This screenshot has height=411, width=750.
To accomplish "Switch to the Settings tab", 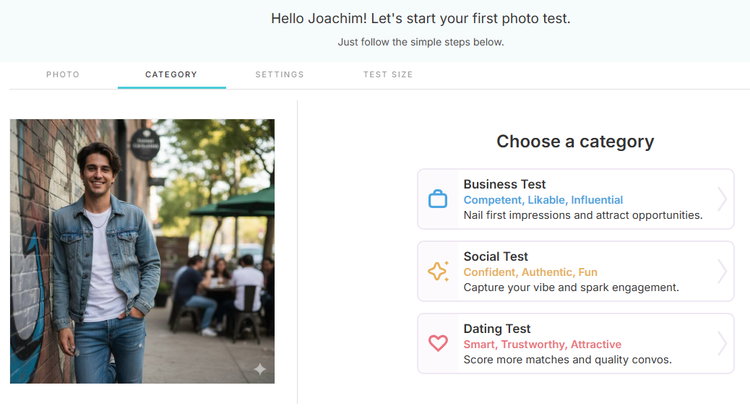I will click(279, 75).
